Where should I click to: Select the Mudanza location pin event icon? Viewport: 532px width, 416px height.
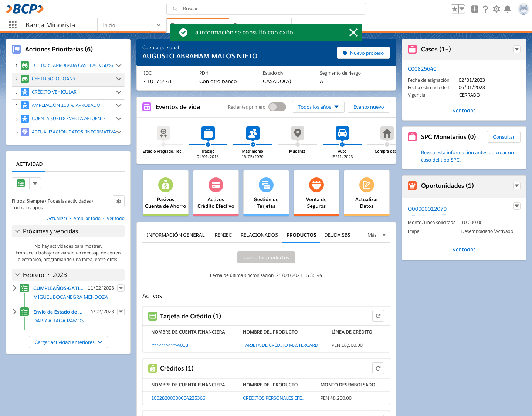pyautogui.click(x=298, y=133)
